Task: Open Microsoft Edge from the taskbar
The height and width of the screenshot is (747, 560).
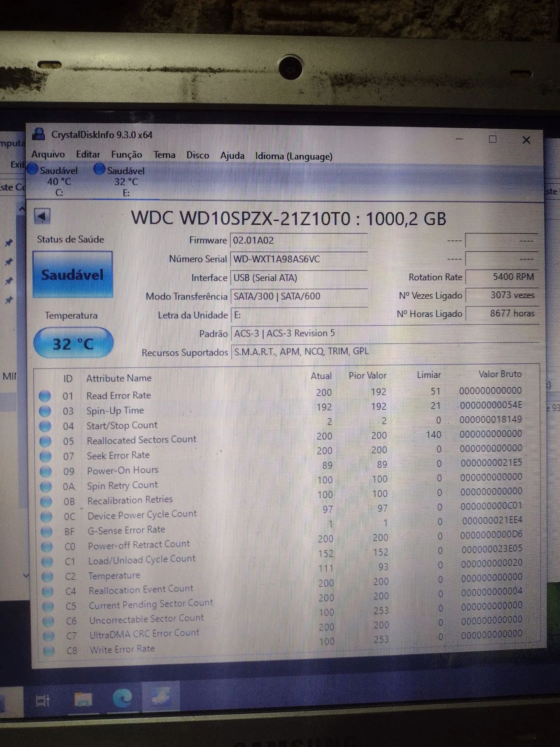Action: pos(122,698)
